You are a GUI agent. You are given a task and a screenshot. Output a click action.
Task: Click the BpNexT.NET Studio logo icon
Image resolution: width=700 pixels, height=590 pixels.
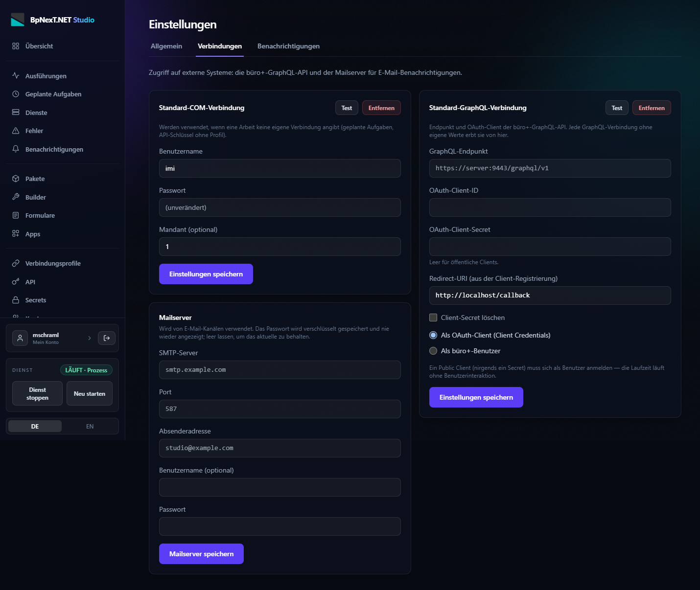18,20
